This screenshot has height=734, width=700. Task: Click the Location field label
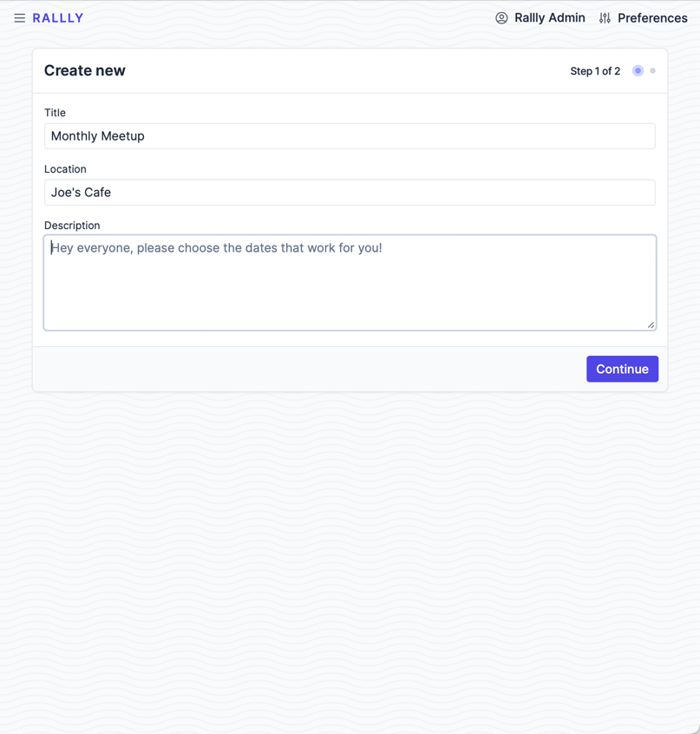pyautogui.click(x=65, y=169)
